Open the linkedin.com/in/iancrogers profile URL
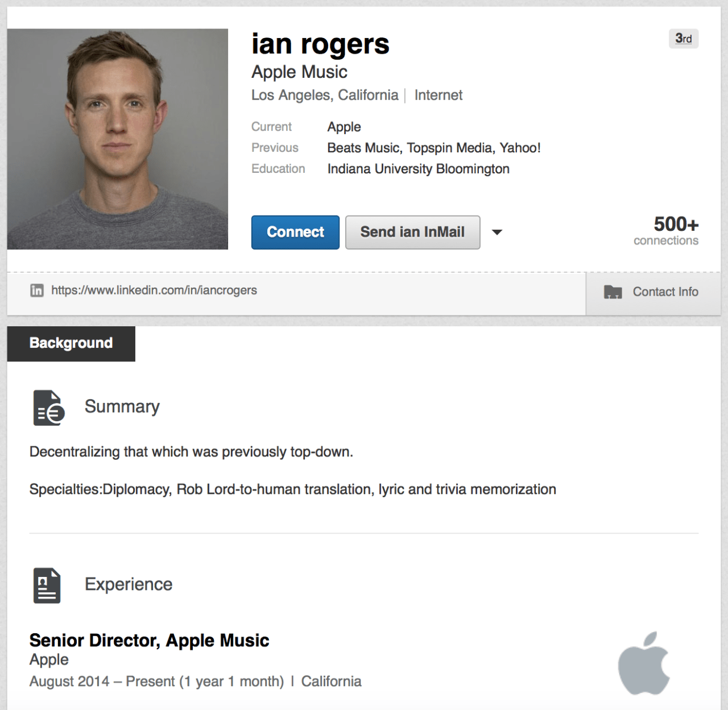Image resolution: width=728 pixels, height=710 pixels. [154, 290]
